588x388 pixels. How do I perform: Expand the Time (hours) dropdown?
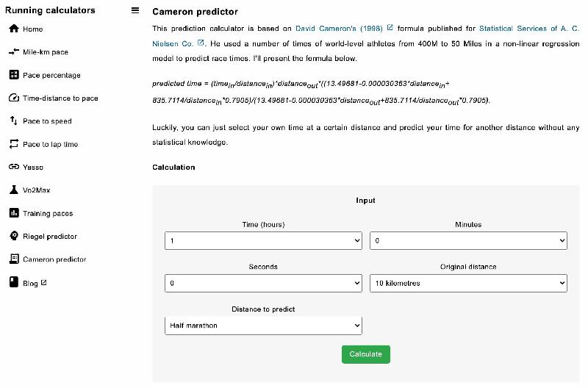click(263, 241)
